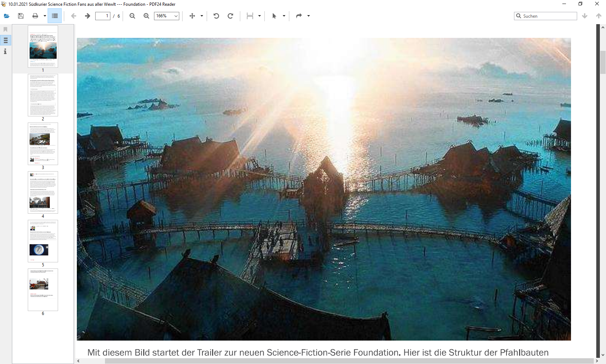Expand the page layout dropdown arrow

pos(259,16)
